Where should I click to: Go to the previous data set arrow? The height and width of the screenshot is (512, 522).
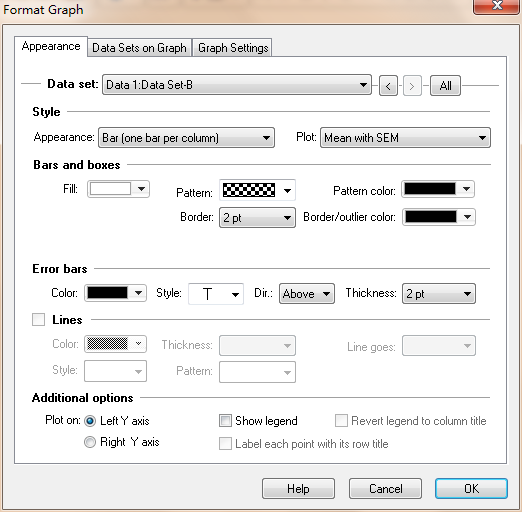pos(388,86)
